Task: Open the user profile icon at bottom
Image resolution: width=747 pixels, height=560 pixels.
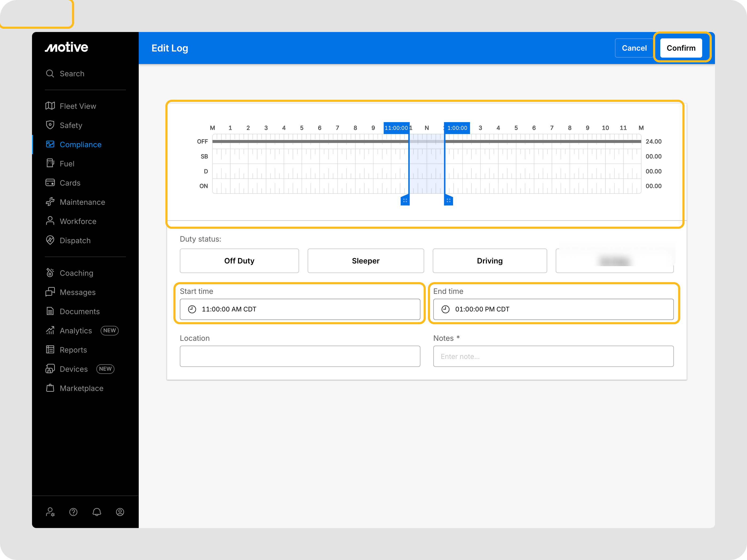Action: [x=120, y=512]
